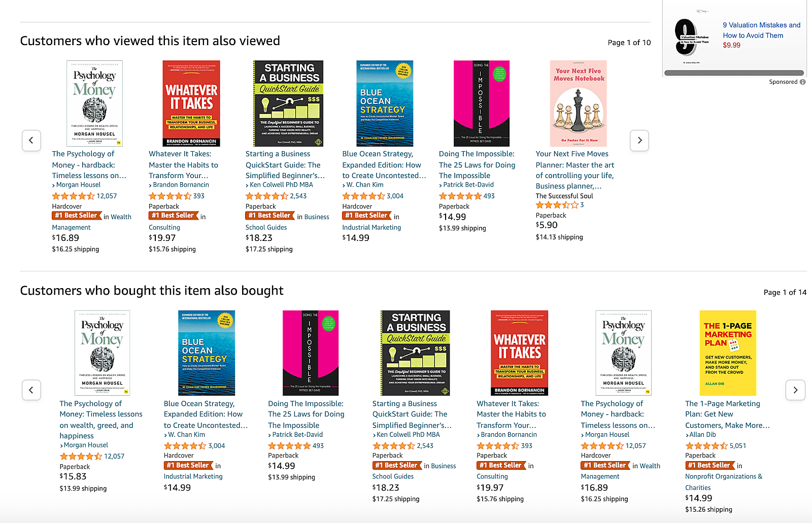This screenshot has height=523, width=812.
Task: Click previous arrow in 'also viewed' carousel
Action: pyautogui.click(x=31, y=141)
